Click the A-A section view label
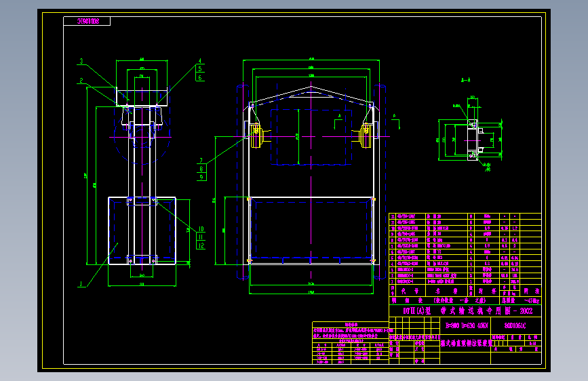Screen dimensions: 588x381 [x=465, y=80]
